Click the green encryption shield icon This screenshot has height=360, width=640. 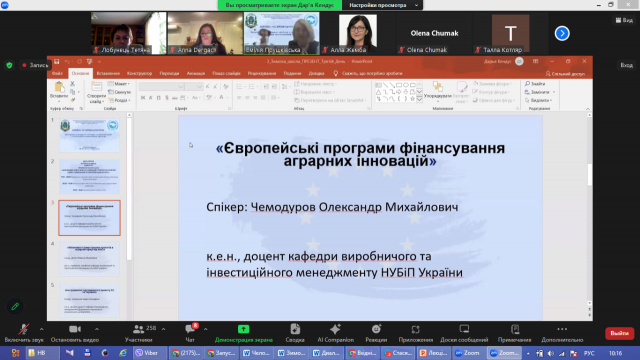9,65
